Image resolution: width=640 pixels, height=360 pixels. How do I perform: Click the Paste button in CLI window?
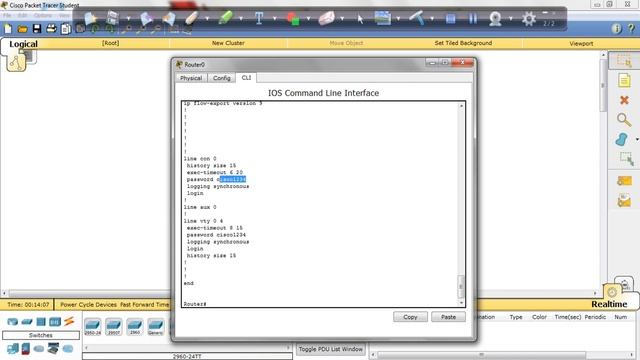(x=448, y=317)
